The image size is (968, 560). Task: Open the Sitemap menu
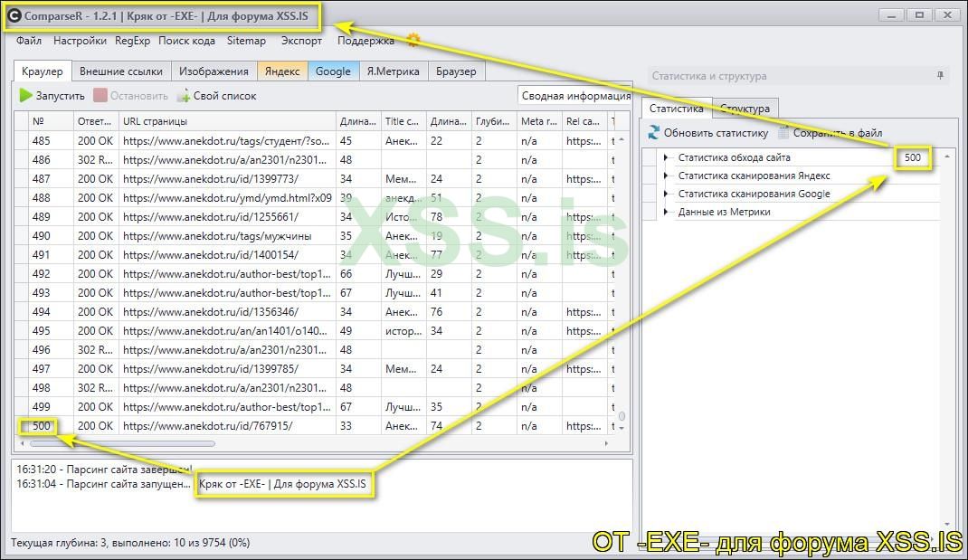coord(246,41)
